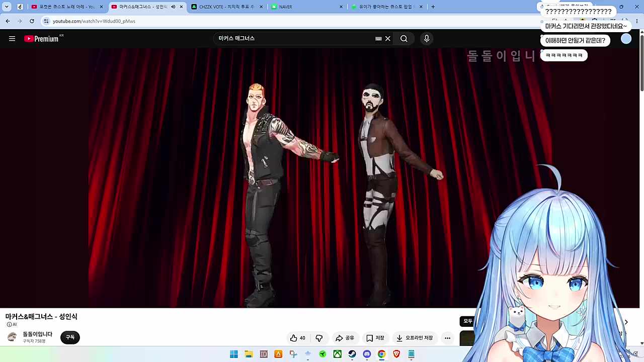Click the magnifier search button

coord(404,39)
